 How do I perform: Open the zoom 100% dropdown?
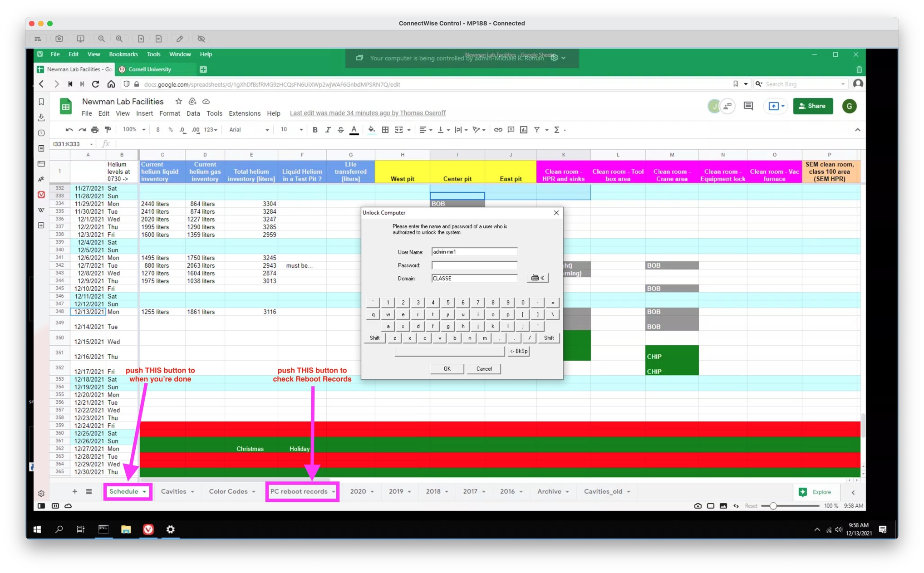(x=134, y=130)
